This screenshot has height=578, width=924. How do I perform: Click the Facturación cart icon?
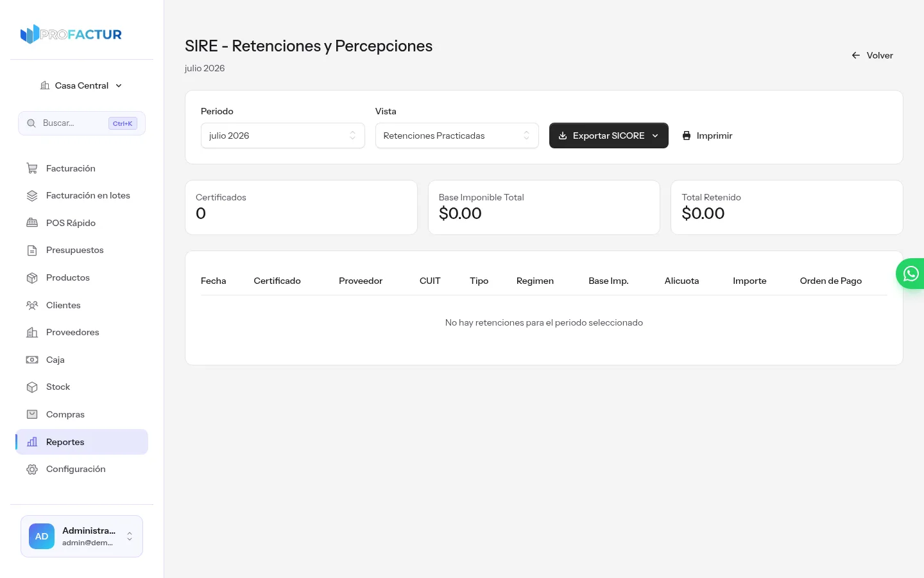point(32,168)
